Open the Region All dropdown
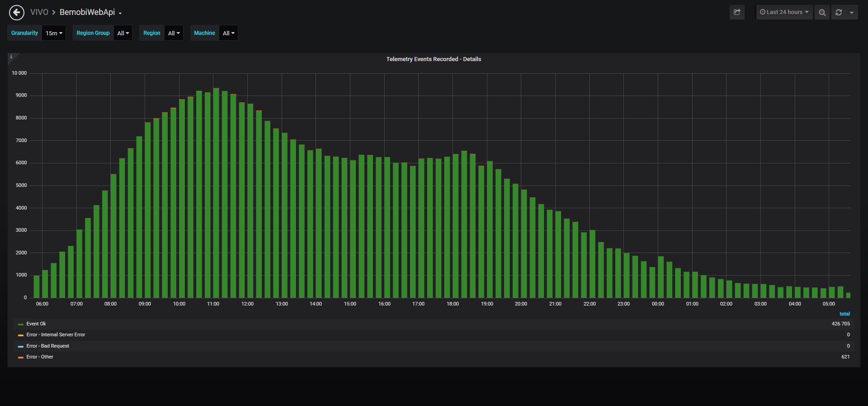Image resolution: width=868 pixels, height=406 pixels. [x=174, y=33]
